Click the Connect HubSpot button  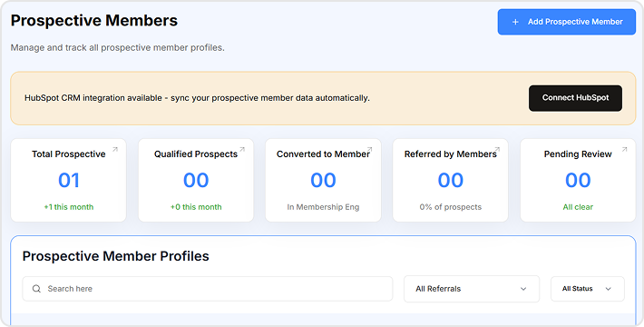click(575, 98)
